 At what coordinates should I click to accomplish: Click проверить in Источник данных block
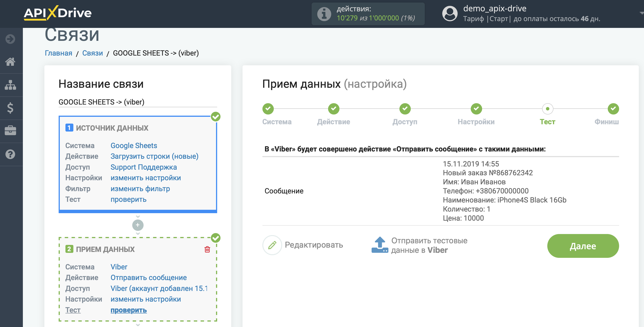click(128, 199)
